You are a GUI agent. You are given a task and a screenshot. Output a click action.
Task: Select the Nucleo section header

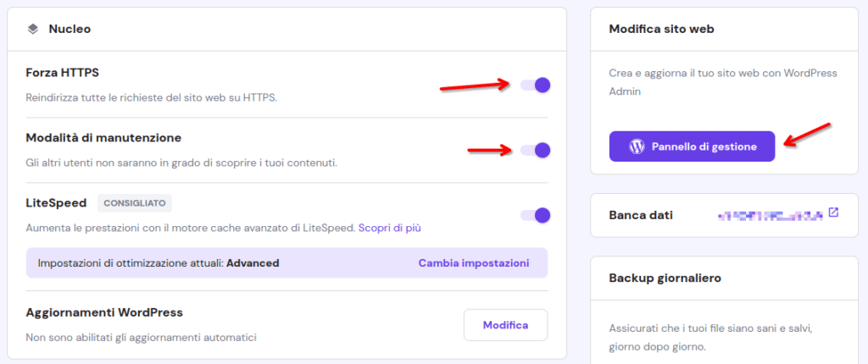click(287, 29)
